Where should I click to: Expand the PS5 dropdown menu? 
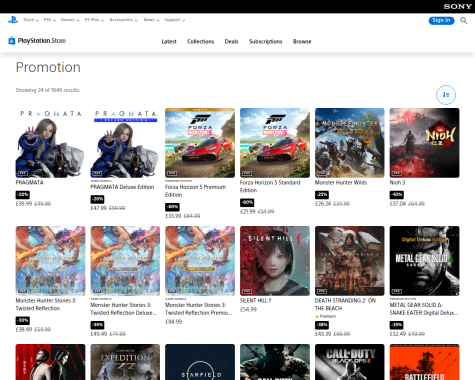point(50,20)
